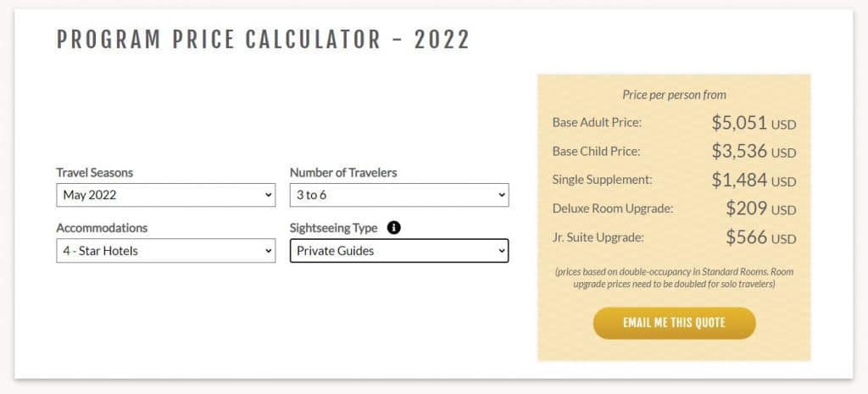Click the Sightseeing Type info icon
This screenshot has height=394, width=868.
394,228
